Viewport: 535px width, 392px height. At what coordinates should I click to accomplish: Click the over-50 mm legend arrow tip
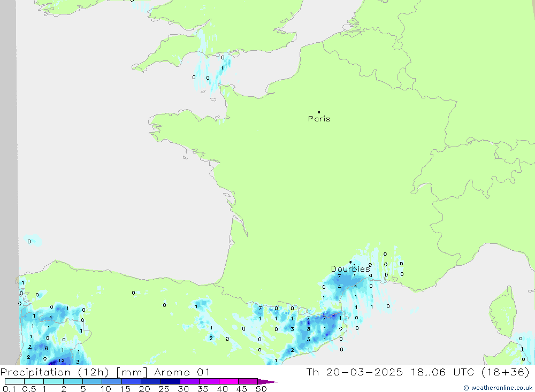click(268, 382)
